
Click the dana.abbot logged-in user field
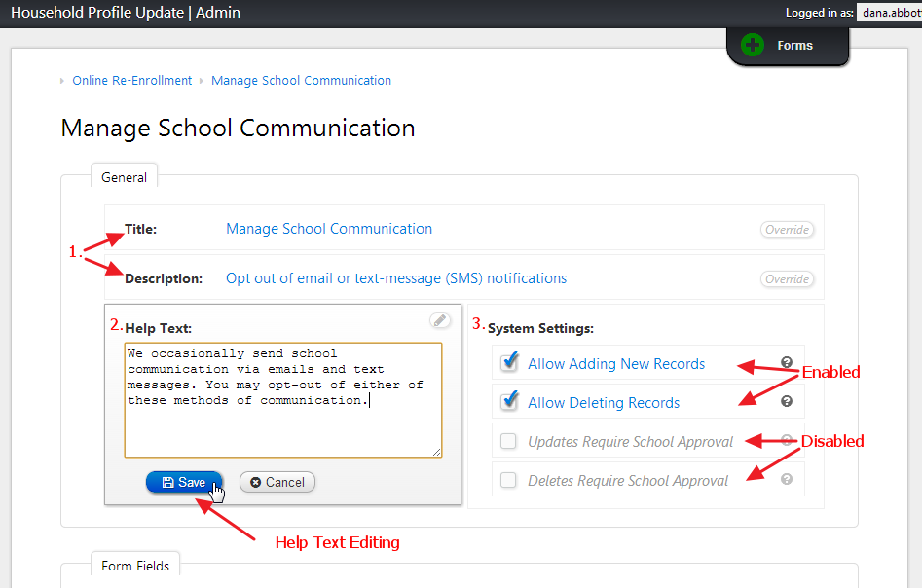click(x=891, y=12)
